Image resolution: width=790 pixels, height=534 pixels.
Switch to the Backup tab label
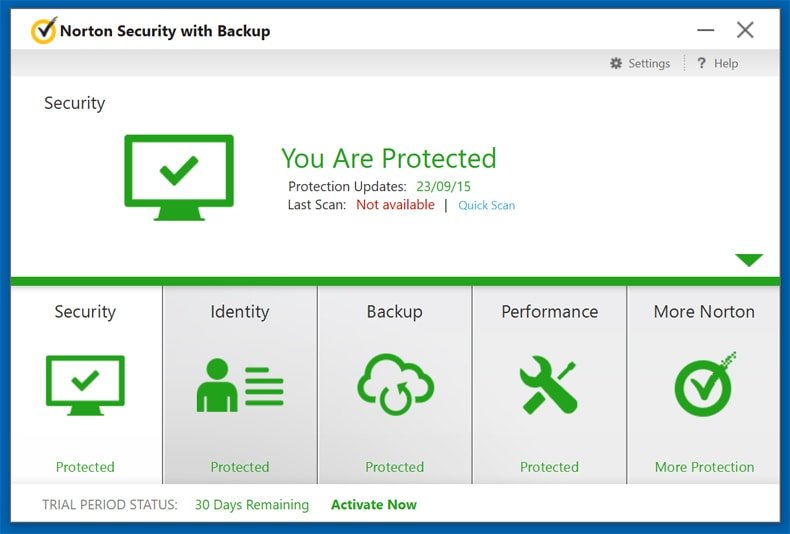coord(394,312)
